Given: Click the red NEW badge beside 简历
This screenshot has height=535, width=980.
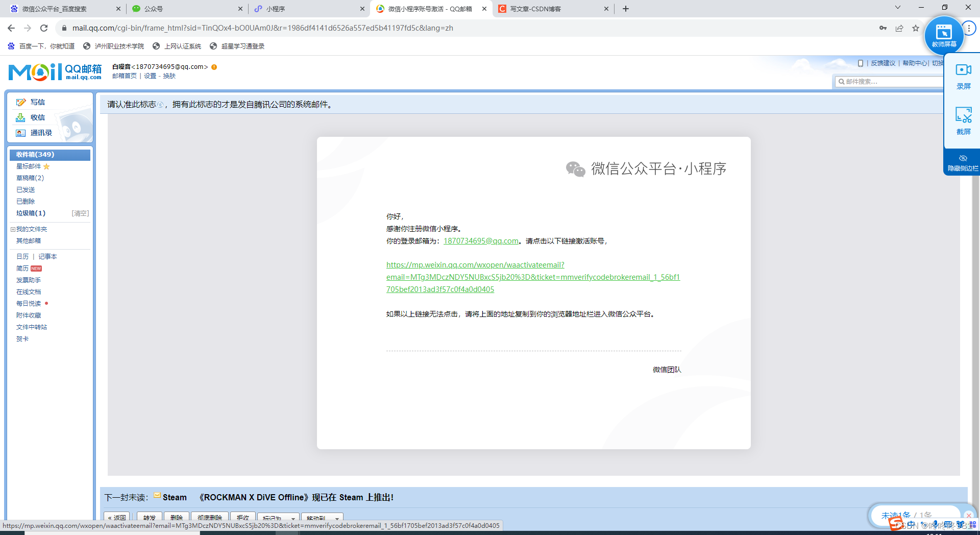Looking at the screenshot, I should tap(36, 269).
